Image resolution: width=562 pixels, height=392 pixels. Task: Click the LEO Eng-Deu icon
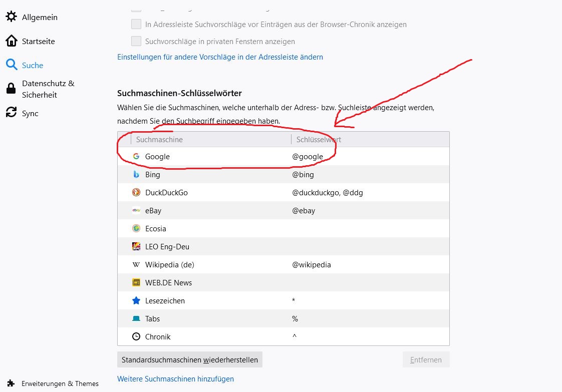pyautogui.click(x=136, y=247)
